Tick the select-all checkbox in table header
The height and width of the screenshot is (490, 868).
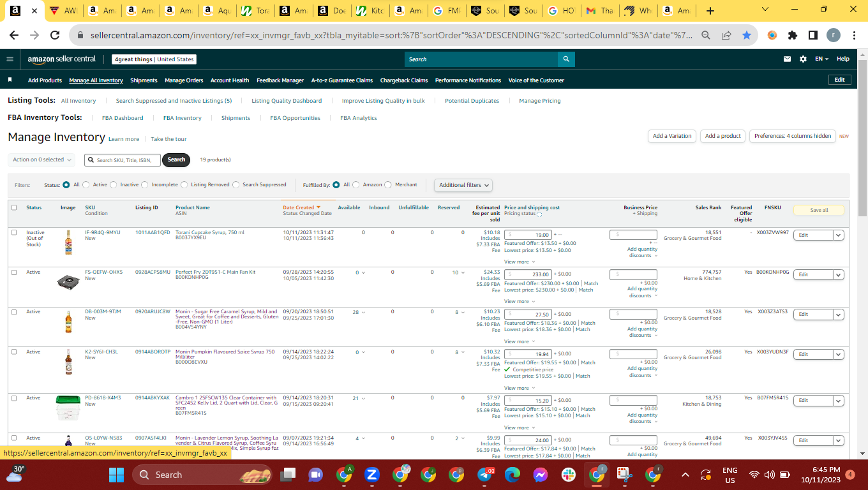(x=14, y=207)
